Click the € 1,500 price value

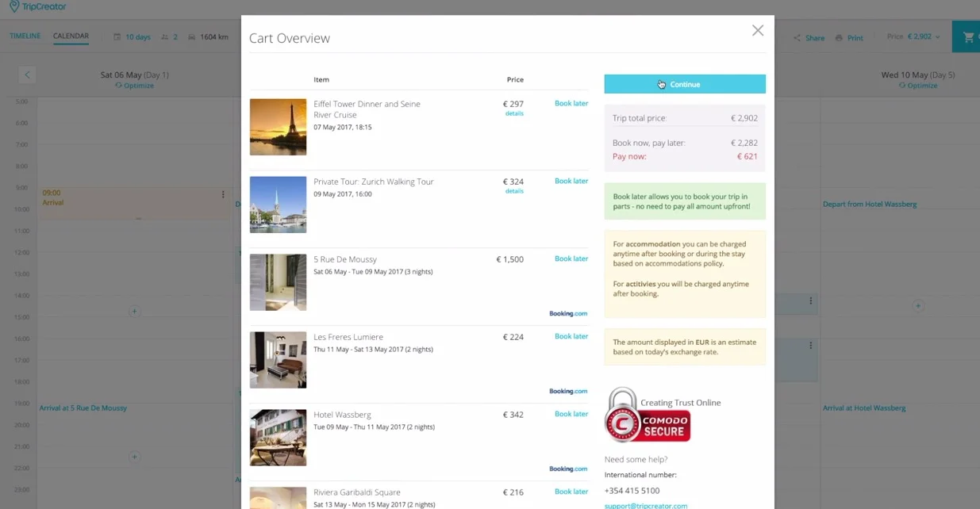[510, 259]
